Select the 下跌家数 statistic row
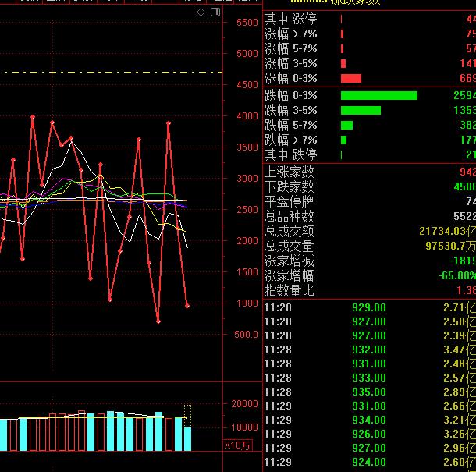476x472 pixels. 369,186
